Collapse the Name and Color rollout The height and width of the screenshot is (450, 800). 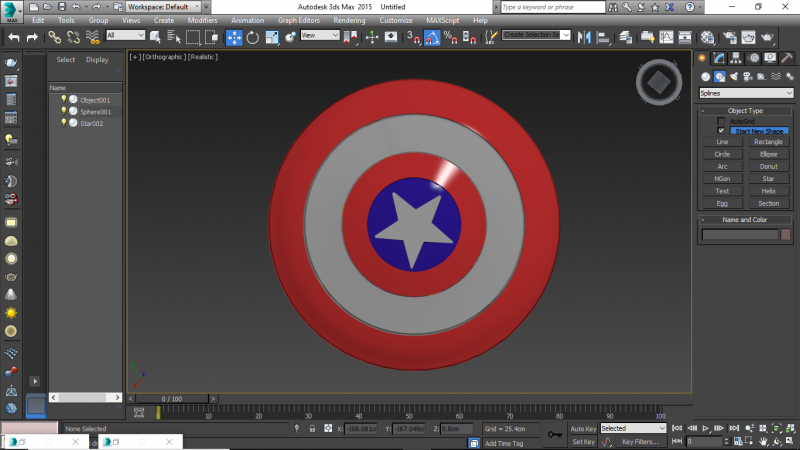pos(745,220)
